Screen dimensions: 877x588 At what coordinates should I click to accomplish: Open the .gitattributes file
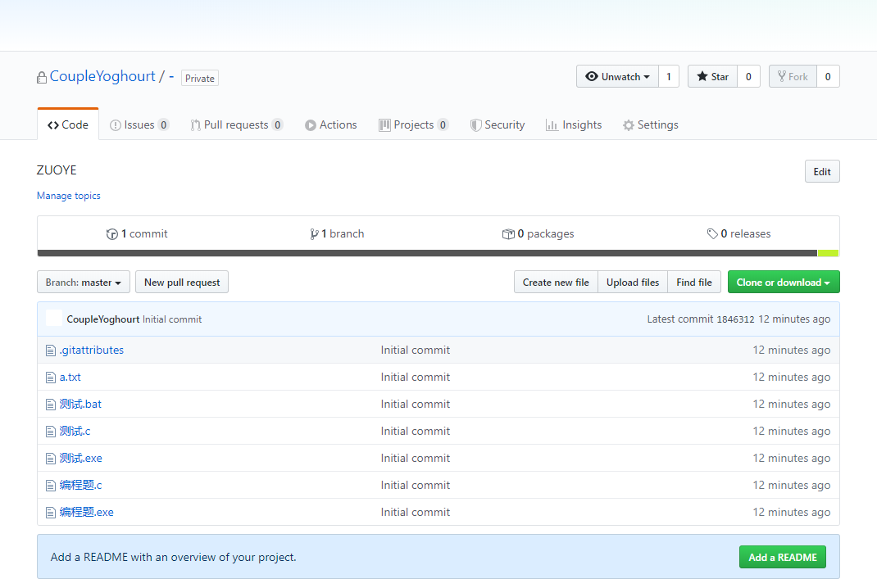point(92,350)
